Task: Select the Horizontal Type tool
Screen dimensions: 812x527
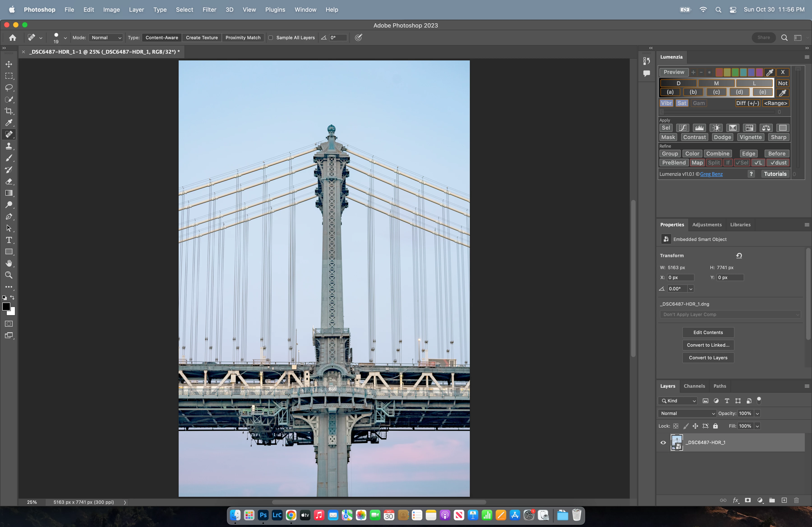Action: click(9, 240)
